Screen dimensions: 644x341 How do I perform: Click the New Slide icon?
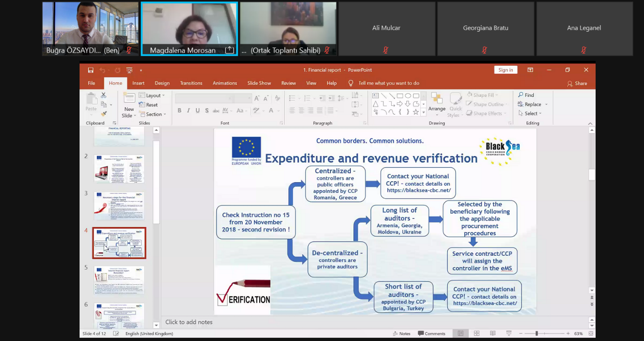click(x=129, y=98)
